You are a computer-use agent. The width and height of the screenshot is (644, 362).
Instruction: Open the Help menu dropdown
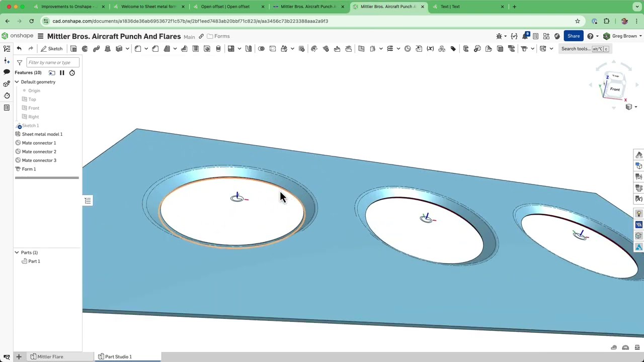pos(593,36)
